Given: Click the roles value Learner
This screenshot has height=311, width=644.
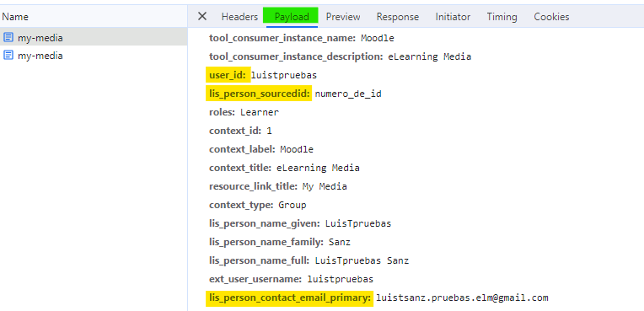Looking at the screenshot, I should (x=260, y=112).
